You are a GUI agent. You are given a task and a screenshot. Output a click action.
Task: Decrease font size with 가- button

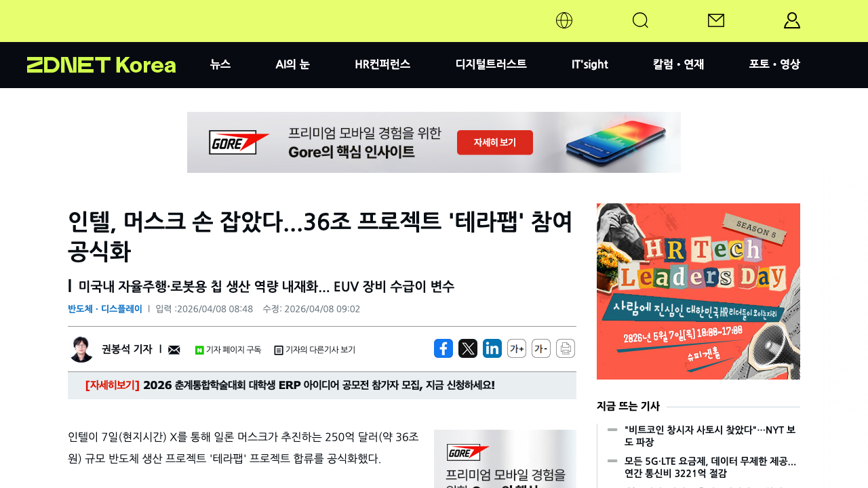point(541,348)
